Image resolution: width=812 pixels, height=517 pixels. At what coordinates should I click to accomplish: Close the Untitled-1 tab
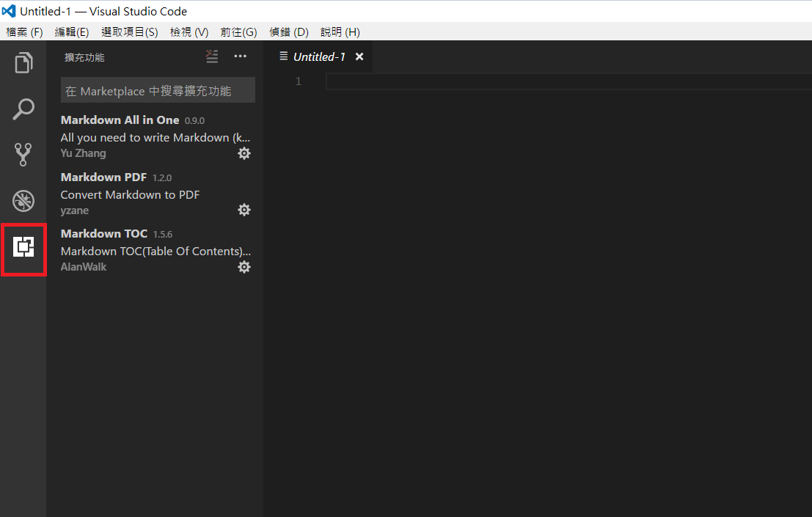[x=359, y=56]
